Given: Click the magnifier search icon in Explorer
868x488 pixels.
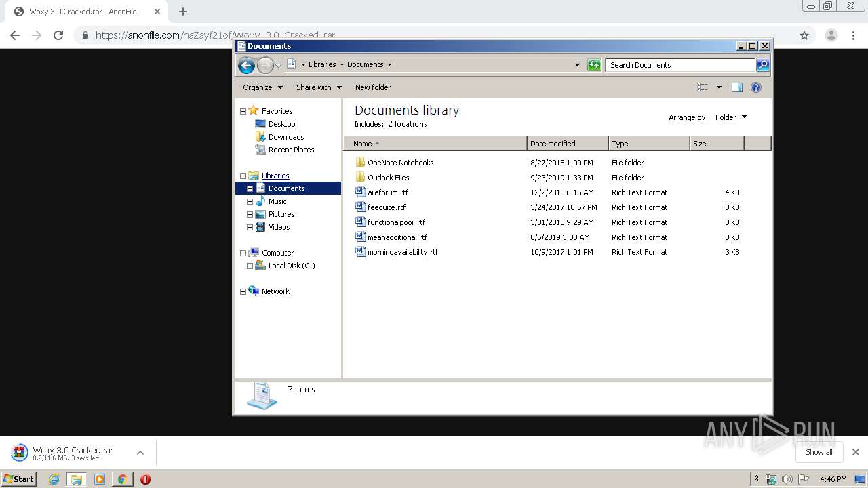Looking at the screenshot, I should pyautogui.click(x=763, y=65).
